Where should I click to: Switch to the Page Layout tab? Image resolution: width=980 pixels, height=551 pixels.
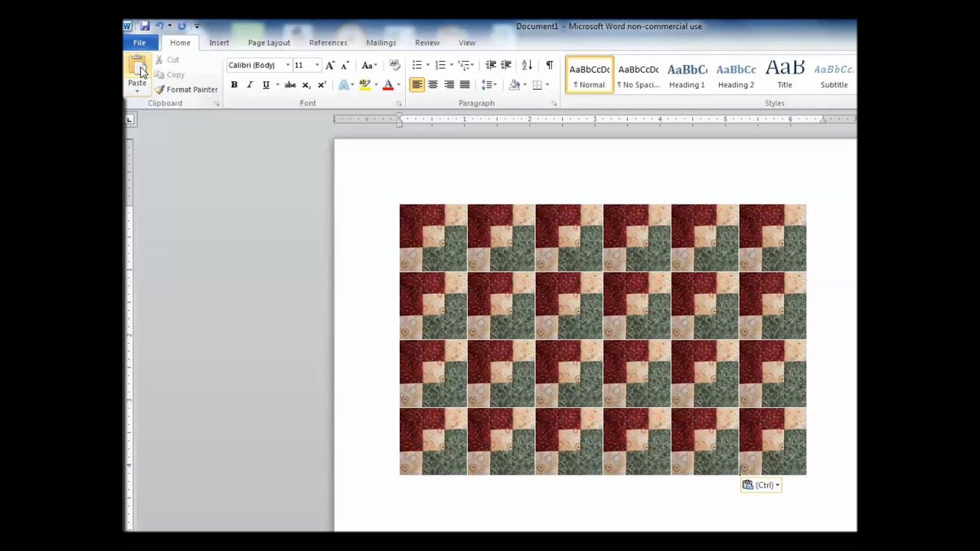269,43
